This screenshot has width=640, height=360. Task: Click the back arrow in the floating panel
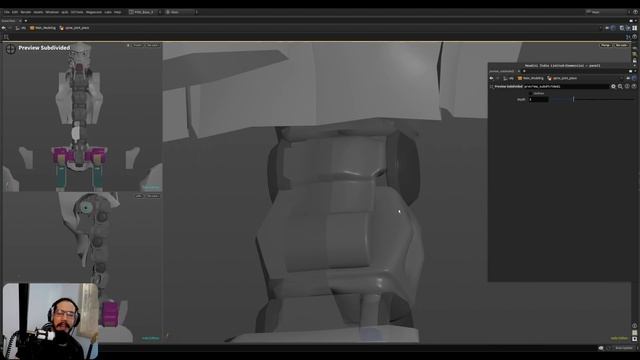tap(491, 78)
